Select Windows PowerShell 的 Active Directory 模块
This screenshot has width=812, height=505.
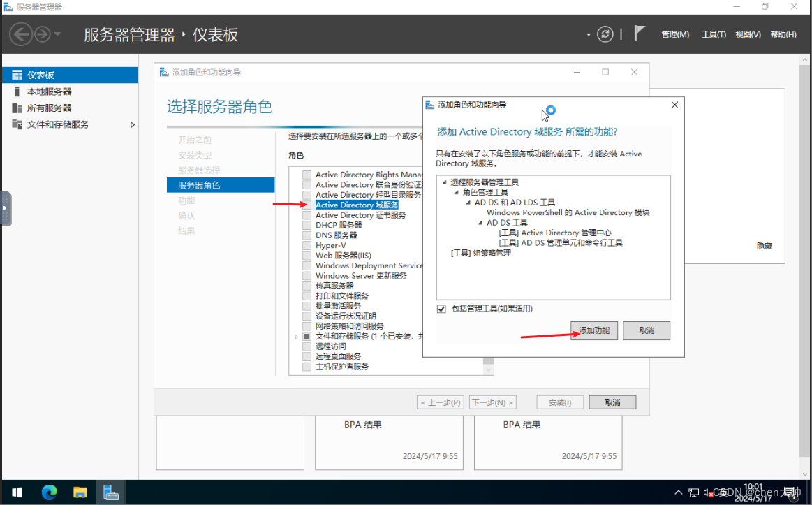pos(568,212)
